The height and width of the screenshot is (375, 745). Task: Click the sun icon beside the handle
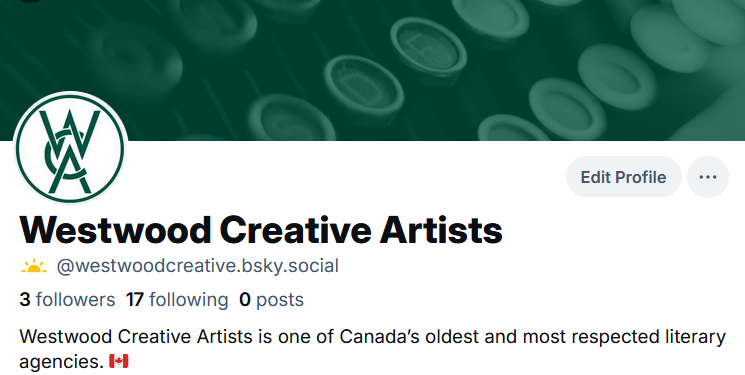[x=34, y=266]
